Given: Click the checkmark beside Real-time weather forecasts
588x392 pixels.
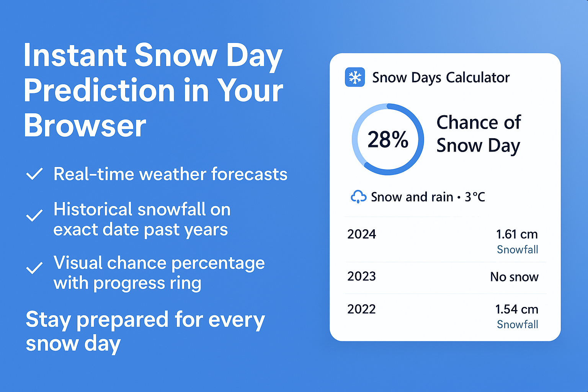Looking at the screenshot, I should click(x=34, y=174).
